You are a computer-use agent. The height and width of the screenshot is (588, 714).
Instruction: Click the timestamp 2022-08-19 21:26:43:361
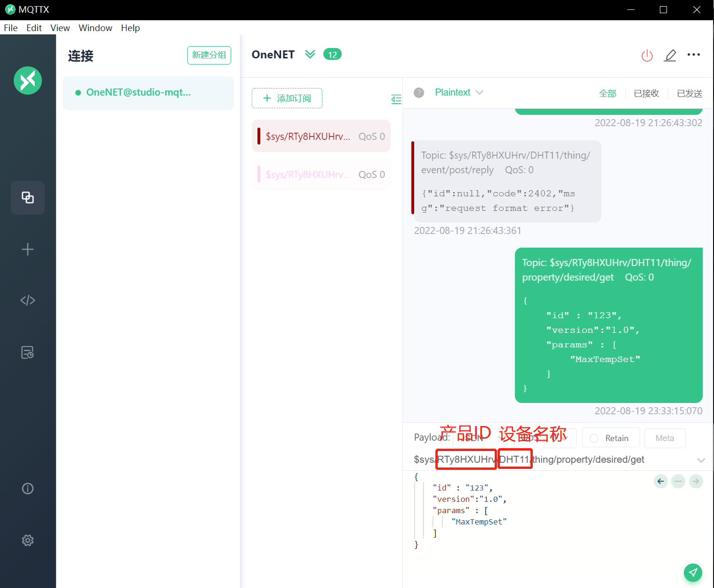point(468,231)
